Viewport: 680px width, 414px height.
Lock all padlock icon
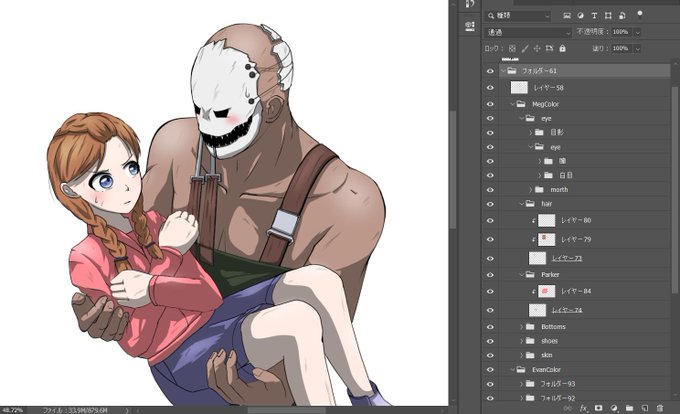562,49
